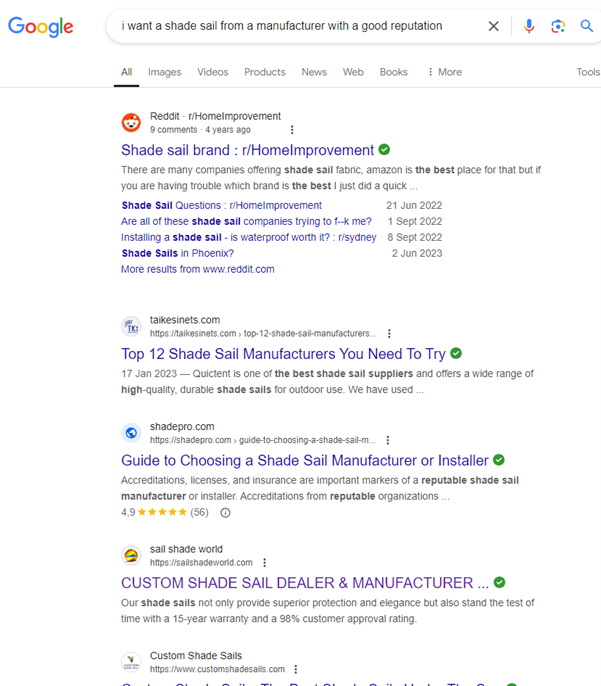Click taikesinets.com top-12-shade-sail URL breadcrumb
Viewport: 601px width, 686px height.
pos(263,333)
